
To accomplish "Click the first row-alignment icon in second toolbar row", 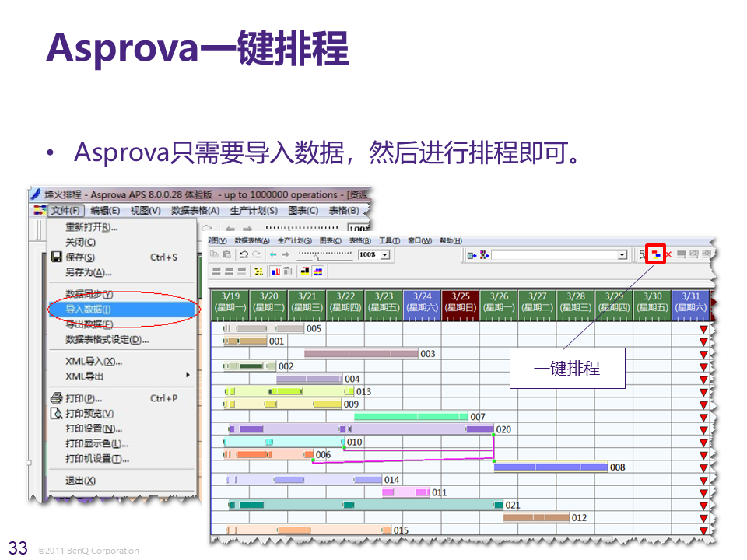I will click(216, 271).
